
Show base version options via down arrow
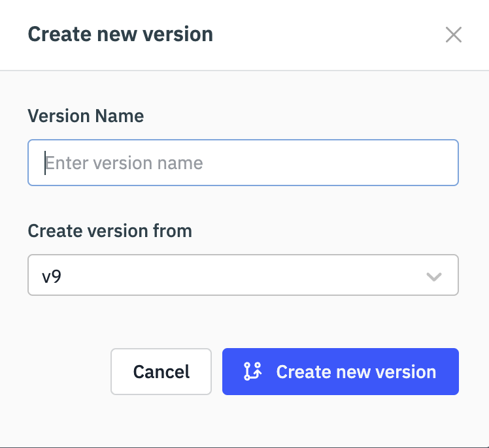coord(434,276)
